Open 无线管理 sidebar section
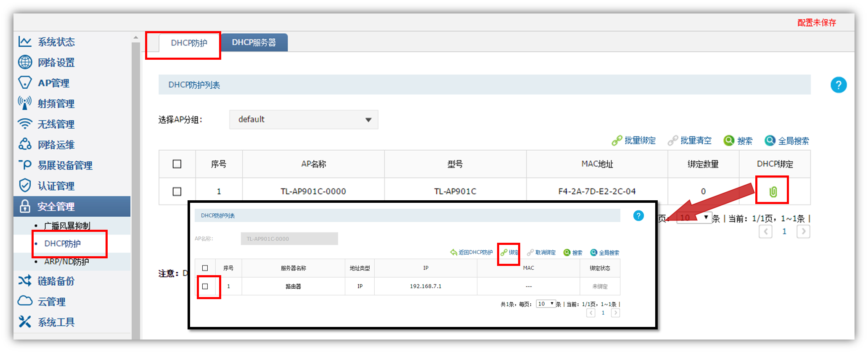 tap(47, 124)
